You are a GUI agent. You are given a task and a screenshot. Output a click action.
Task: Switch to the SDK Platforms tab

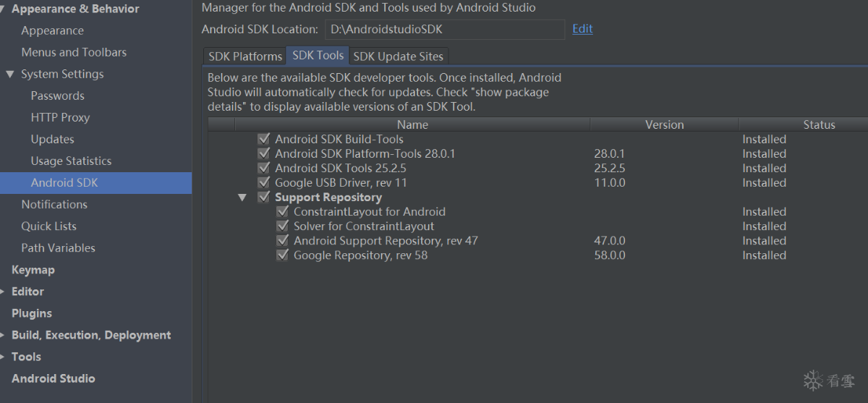(245, 56)
